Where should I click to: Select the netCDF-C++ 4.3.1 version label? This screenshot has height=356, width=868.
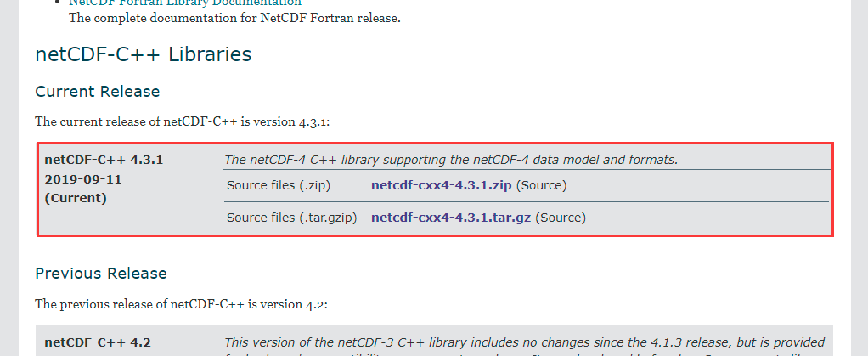click(103, 159)
